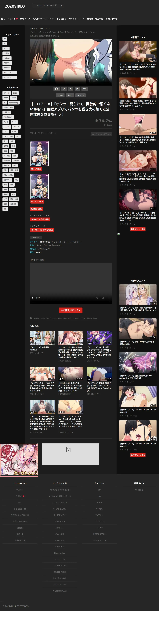Click the tag icon before tag list
The width and height of the screenshot is (159, 644).
click(x=31, y=319)
